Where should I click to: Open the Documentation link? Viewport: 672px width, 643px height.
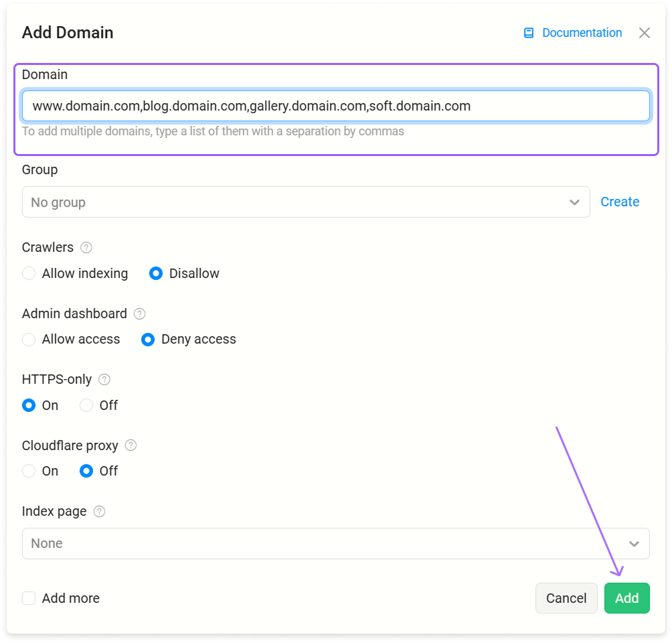582,33
